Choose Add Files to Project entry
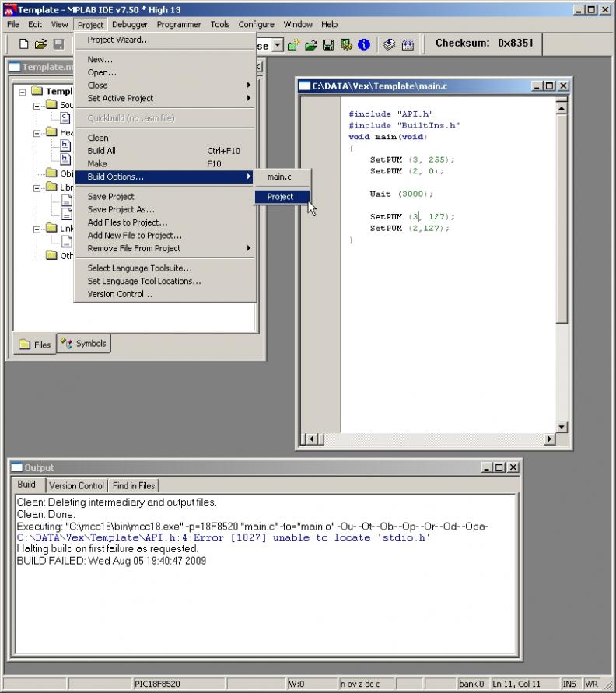The height and width of the screenshot is (693, 616). coord(166,222)
